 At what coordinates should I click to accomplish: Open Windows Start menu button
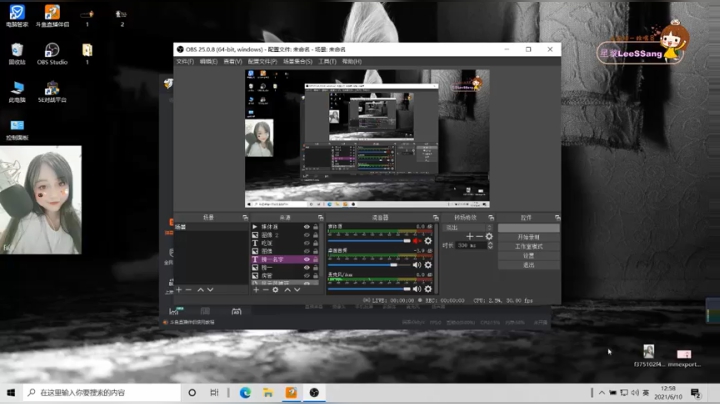[x=11, y=393]
